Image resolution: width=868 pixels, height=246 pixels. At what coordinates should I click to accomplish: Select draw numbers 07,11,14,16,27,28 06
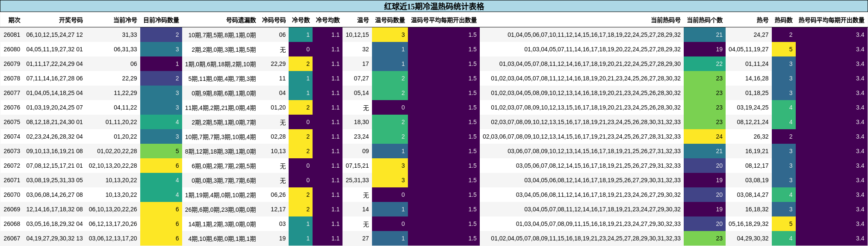click(55, 78)
